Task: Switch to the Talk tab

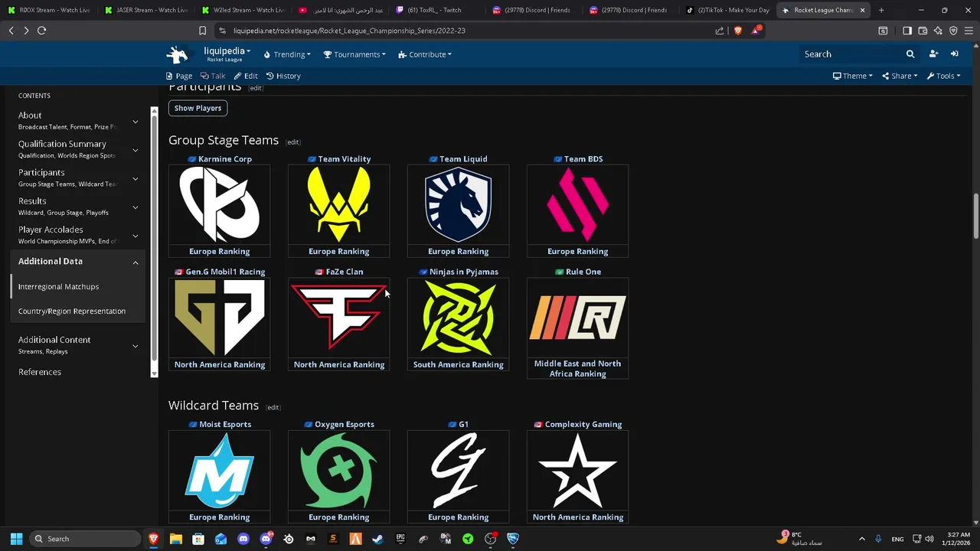Action: 213,76
